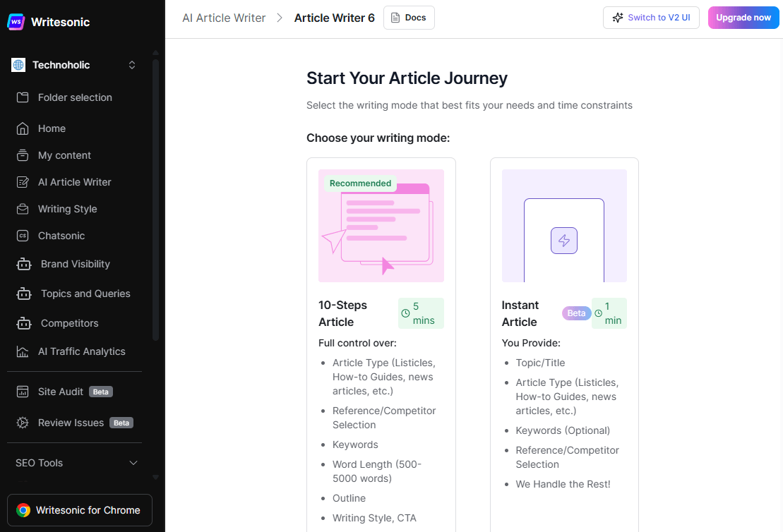Click We Handle the Rest item

pyautogui.click(x=563, y=484)
